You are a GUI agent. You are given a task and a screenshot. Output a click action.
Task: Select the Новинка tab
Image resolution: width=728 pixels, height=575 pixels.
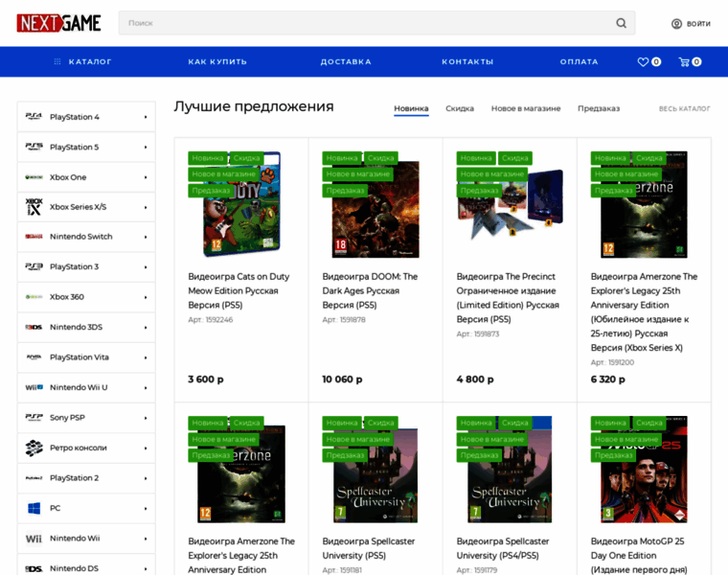click(x=411, y=108)
